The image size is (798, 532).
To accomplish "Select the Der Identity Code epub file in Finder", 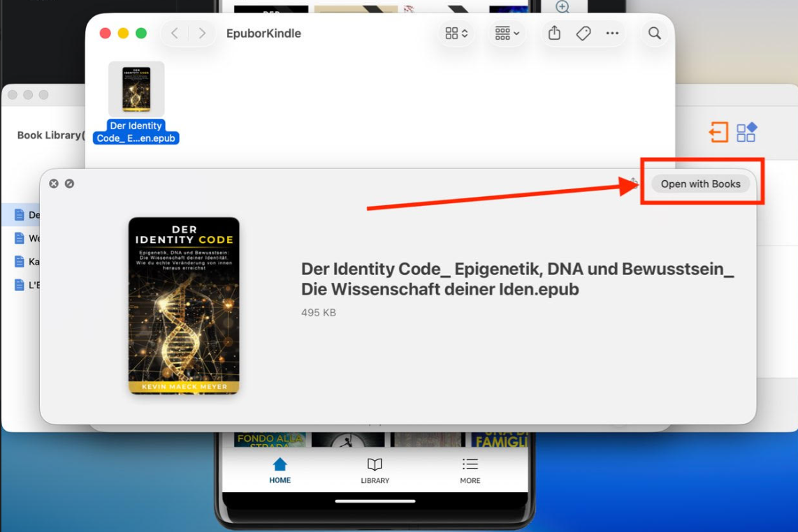I will pos(136,89).
